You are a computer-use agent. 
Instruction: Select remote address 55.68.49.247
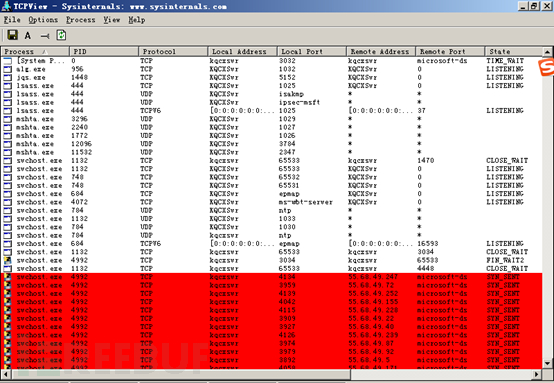373,277
